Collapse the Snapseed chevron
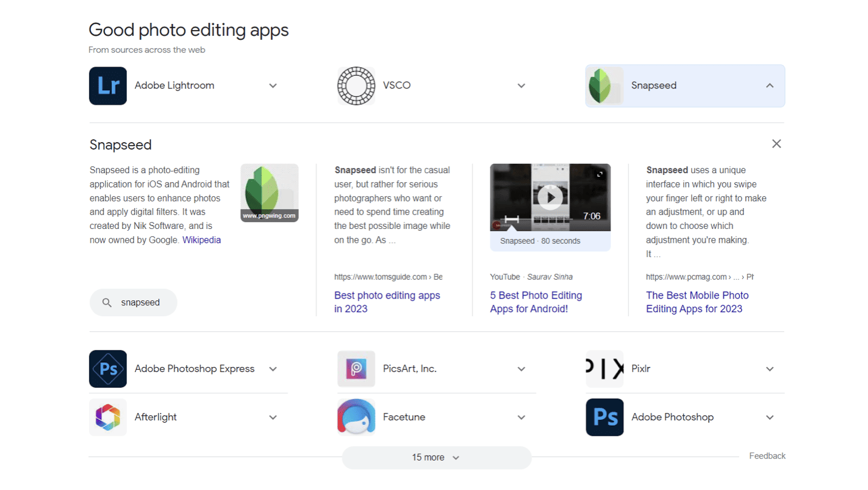The height and width of the screenshot is (490, 868). pyautogui.click(x=770, y=86)
